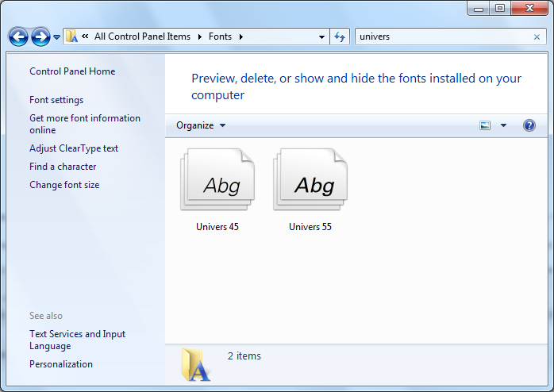Click the change view icon in toolbar
This screenshot has width=554, height=392.
[x=485, y=125]
